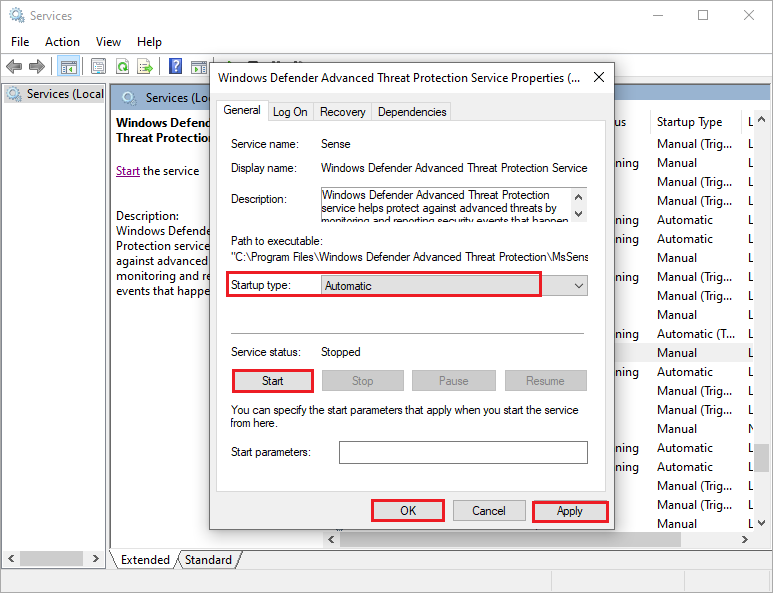Click the 'Automatic (T...' startup type cell

(x=696, y=334)
